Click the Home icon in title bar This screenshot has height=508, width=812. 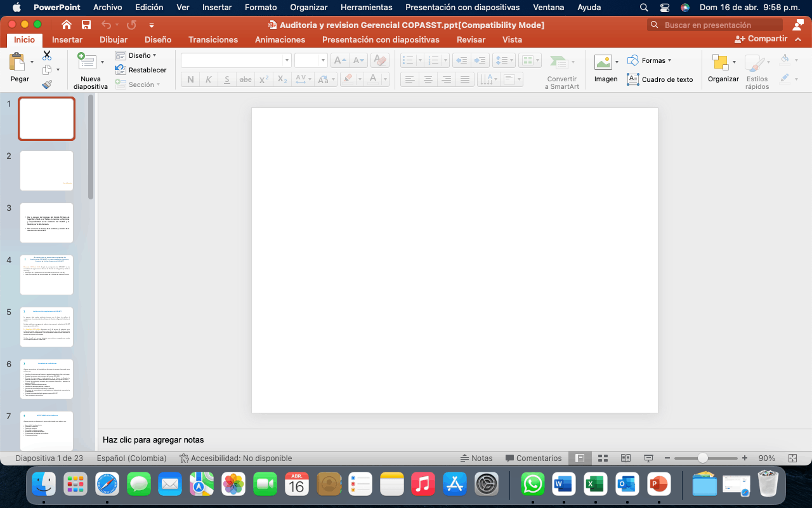[x=67, y=25]
